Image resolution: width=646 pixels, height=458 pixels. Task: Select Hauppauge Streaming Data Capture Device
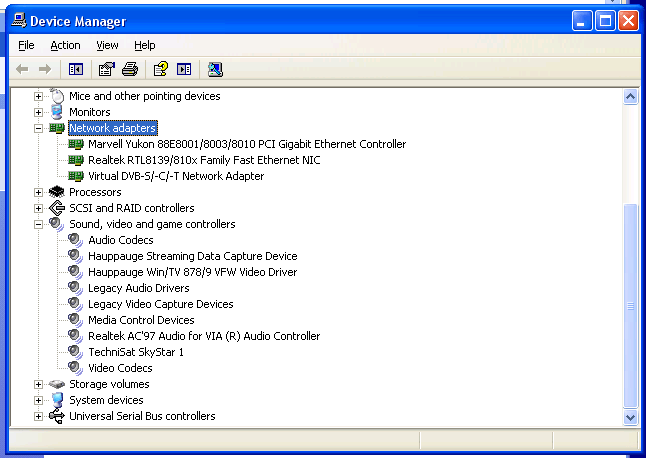pyautogui.click(x=193, y=256)
